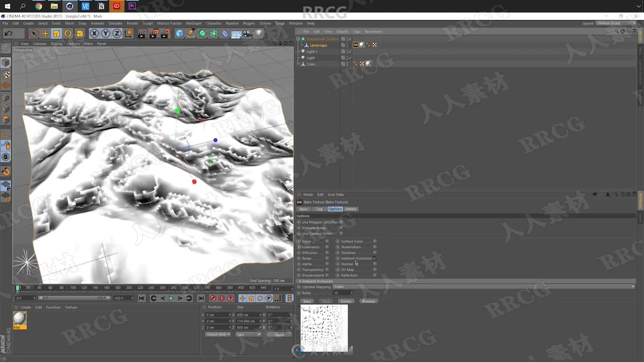
Task: Open the Object (Rel) coordinate dropdown
Action: pos(218,335)
